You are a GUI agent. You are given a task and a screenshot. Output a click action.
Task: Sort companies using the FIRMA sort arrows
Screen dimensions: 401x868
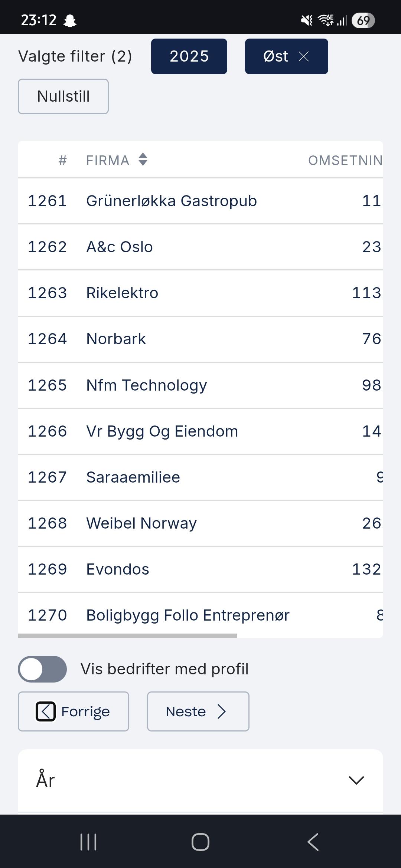[143, 160]
